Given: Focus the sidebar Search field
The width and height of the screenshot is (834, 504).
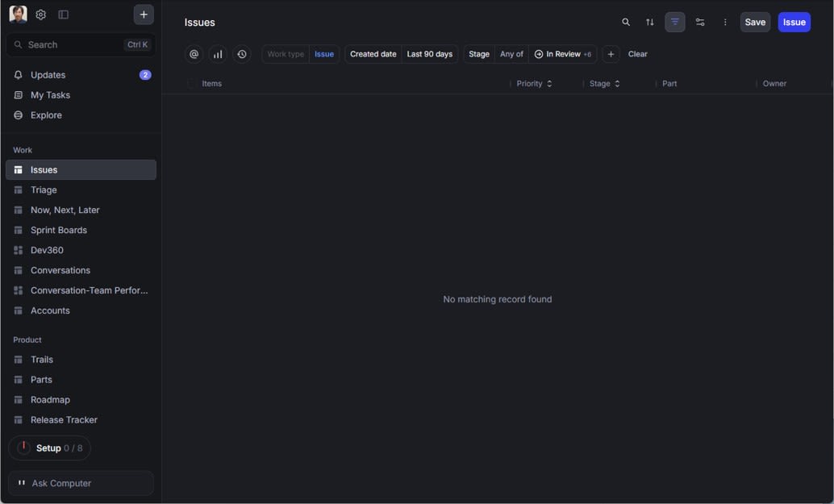Looking at the screenshot, I should pyautogui.click(x=81, y=44).
